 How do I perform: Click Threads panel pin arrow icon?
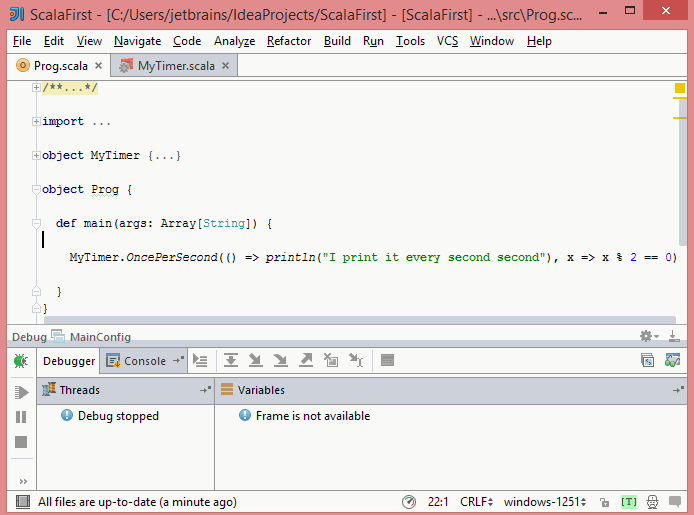click(x=205, y=390)
